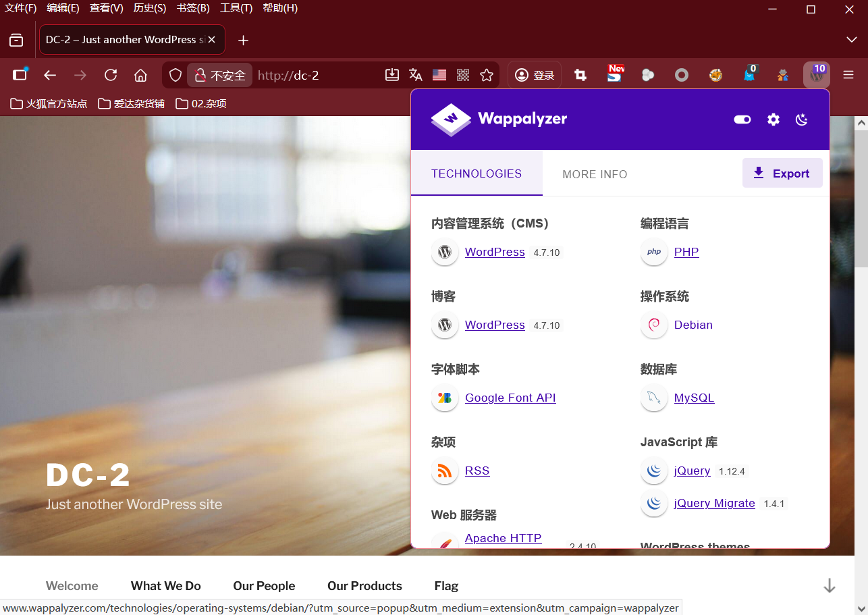The image size is (868, 615).
Task: Open WordPress link under 内容管理系统
Action: point(495,252)
